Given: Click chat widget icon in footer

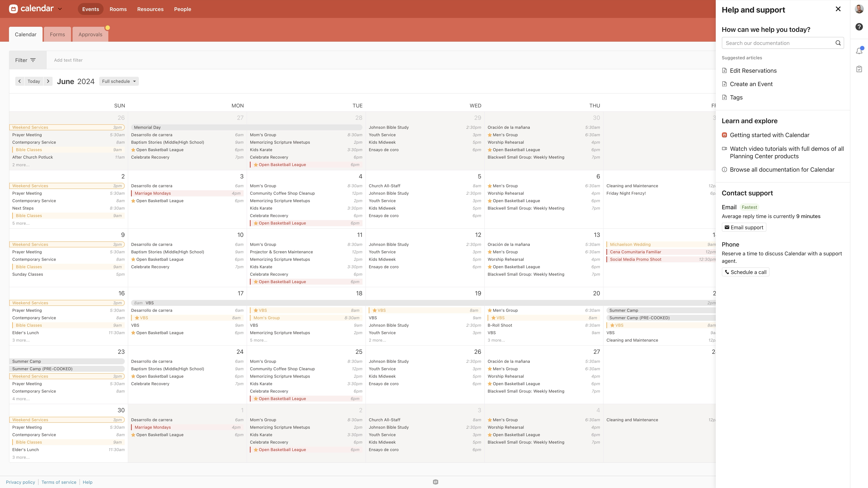Looking at the screenshot, I should [435, 482].
